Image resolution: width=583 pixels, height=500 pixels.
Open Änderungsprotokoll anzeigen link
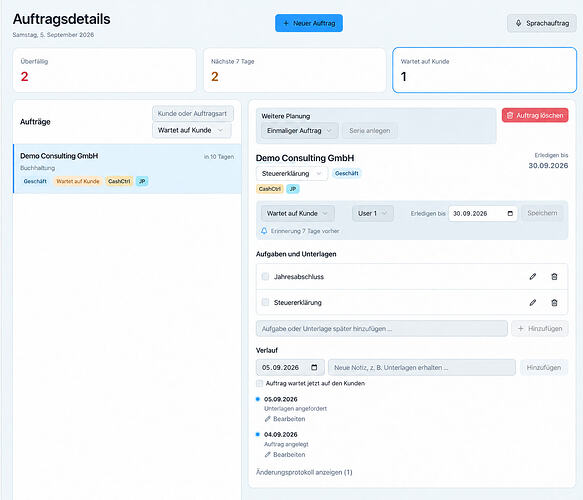click(x=304, y=472)
